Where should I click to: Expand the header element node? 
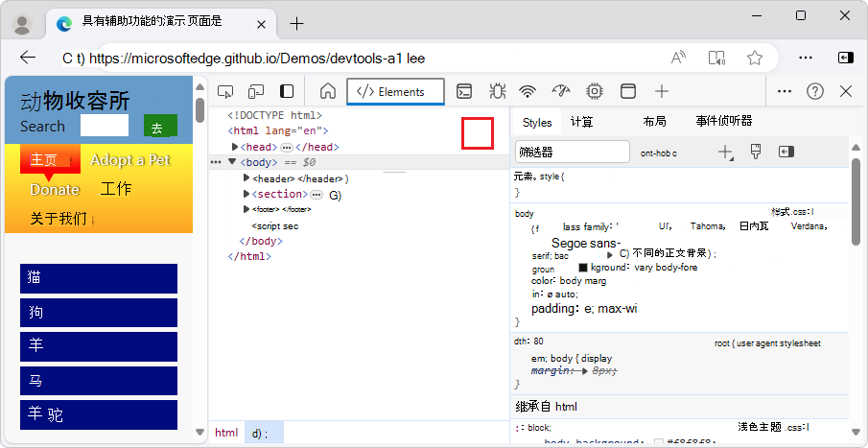246,177
